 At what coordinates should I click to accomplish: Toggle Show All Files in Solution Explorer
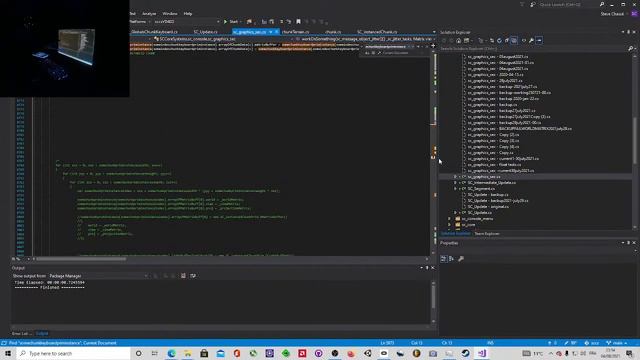pos(514,40)
